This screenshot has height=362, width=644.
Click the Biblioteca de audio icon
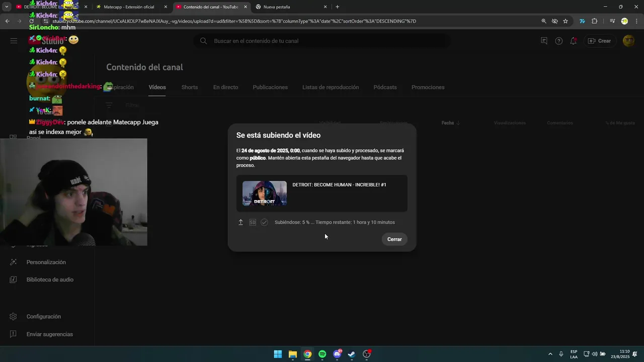click(14, 280)
